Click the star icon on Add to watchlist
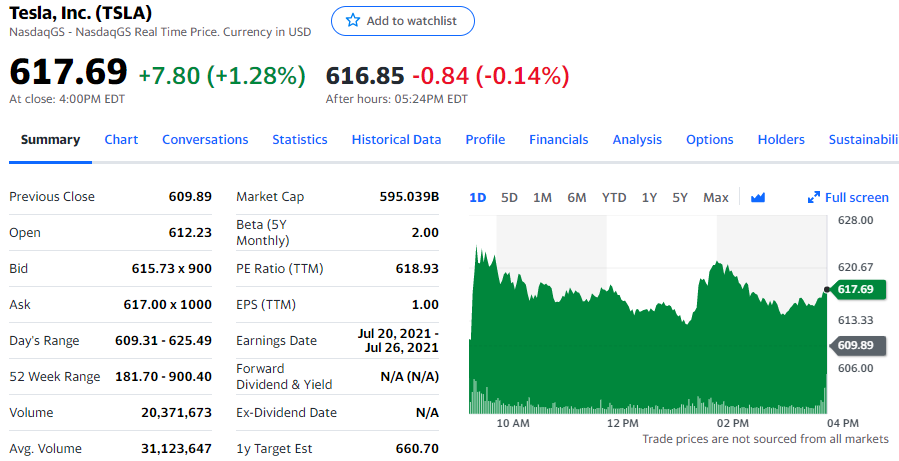 352,21
